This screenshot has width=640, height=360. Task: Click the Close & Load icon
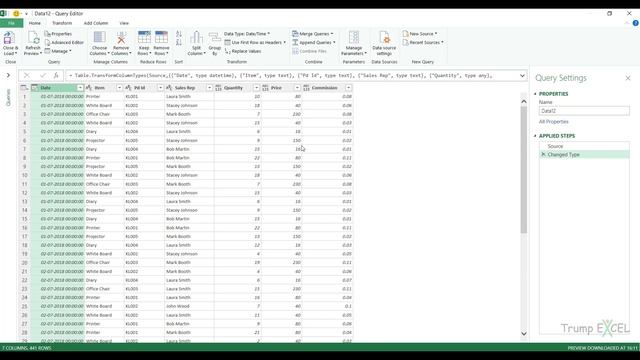(9, 38)
